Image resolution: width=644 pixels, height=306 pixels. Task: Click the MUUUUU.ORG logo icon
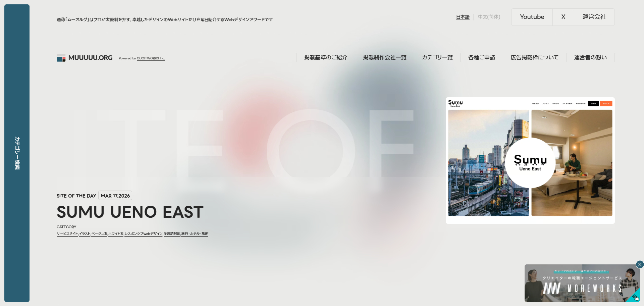pyautogui.click(x=61, y=58)
